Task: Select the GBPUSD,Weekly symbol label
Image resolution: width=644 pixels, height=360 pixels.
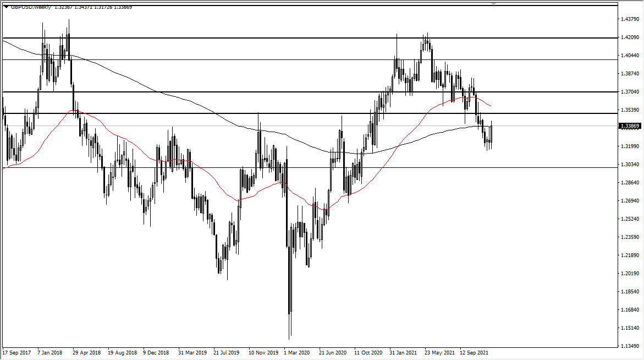Action: point(30,7)
